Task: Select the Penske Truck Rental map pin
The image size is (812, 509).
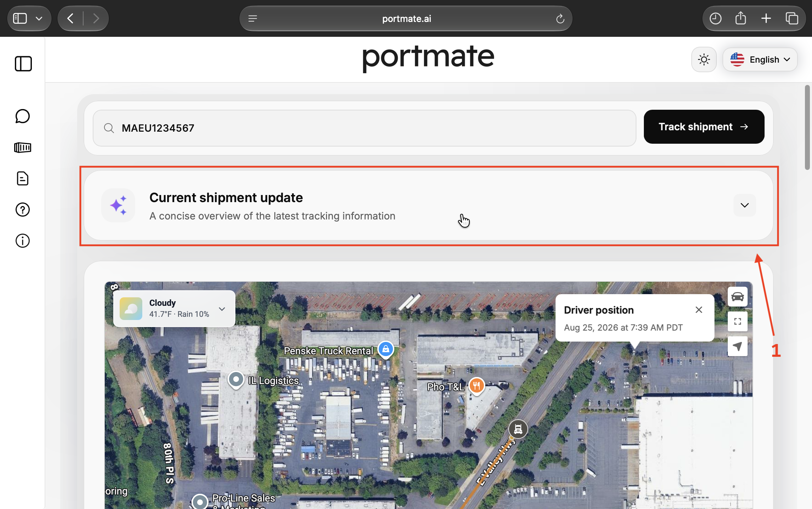Action: tap(385, 350)
